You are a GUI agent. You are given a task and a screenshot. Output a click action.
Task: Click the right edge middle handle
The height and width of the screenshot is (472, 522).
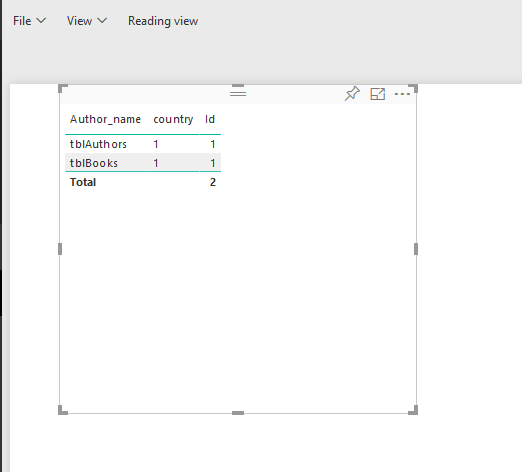(416, 249)
